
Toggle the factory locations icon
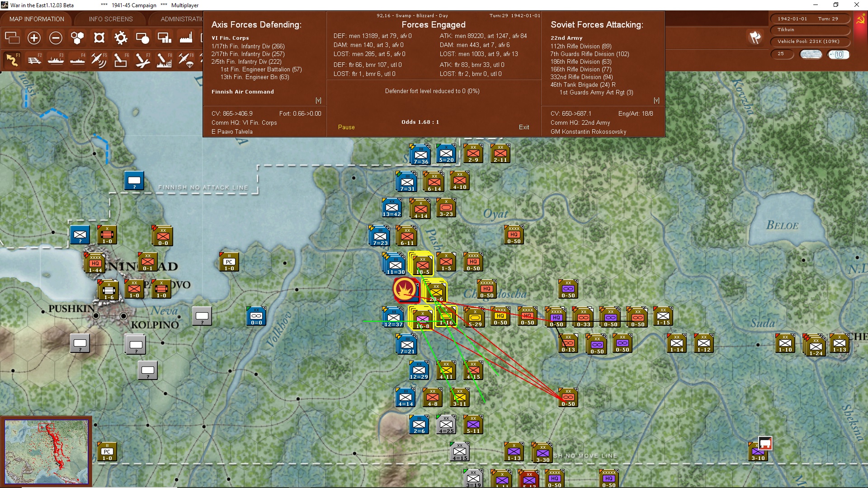tap(186, 38)
